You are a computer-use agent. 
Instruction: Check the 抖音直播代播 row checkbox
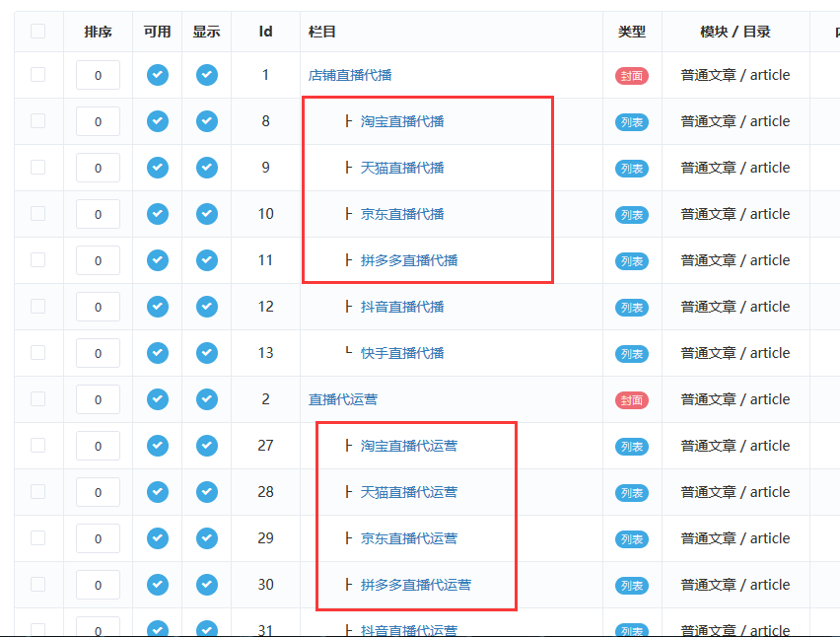(38, 307)
